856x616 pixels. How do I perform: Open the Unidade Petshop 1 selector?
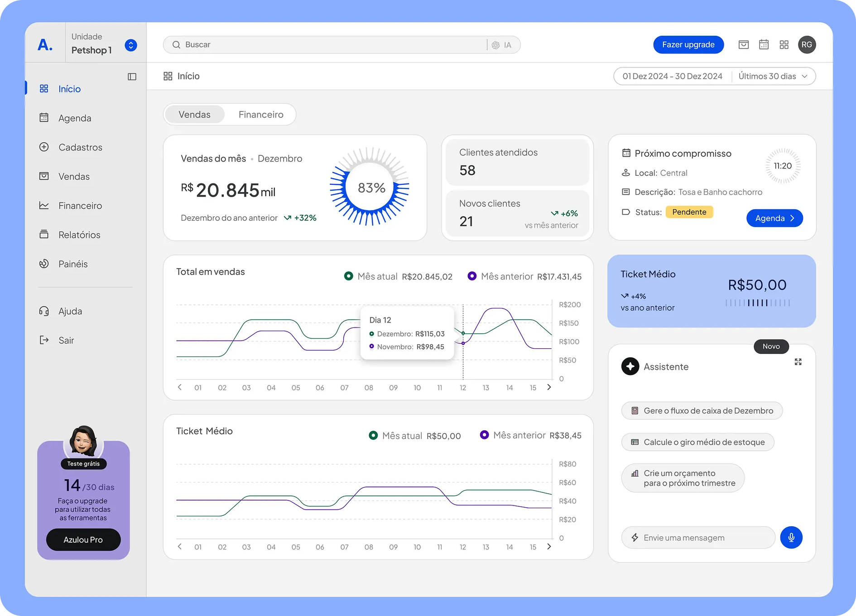pyautogui.click(x=131, y=45)
